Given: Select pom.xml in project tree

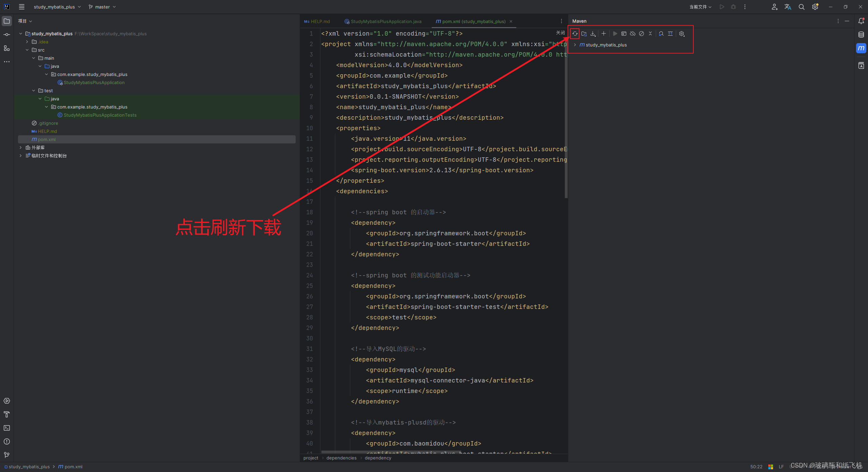Looking at the screenshot, I should pos(157,139).
